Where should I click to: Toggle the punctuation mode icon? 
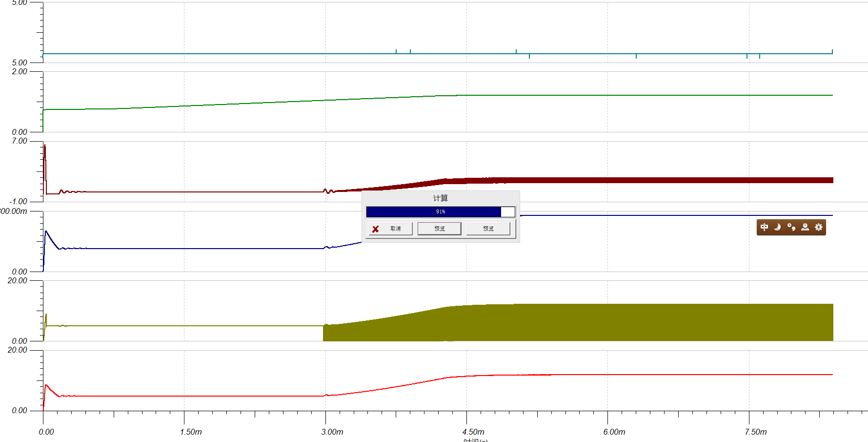[x=791, y=227]
